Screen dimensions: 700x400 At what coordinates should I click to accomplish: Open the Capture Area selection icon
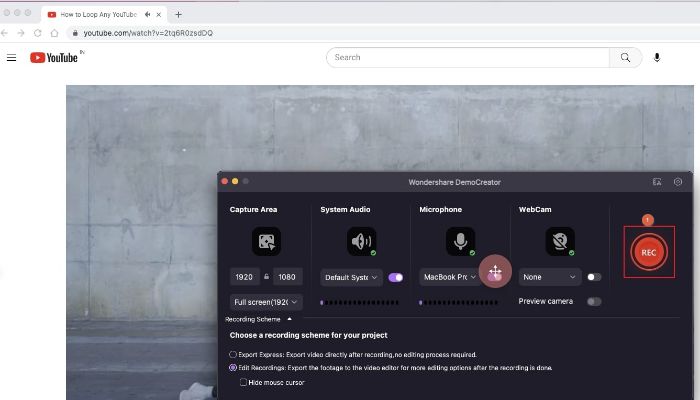click(267, 241)
